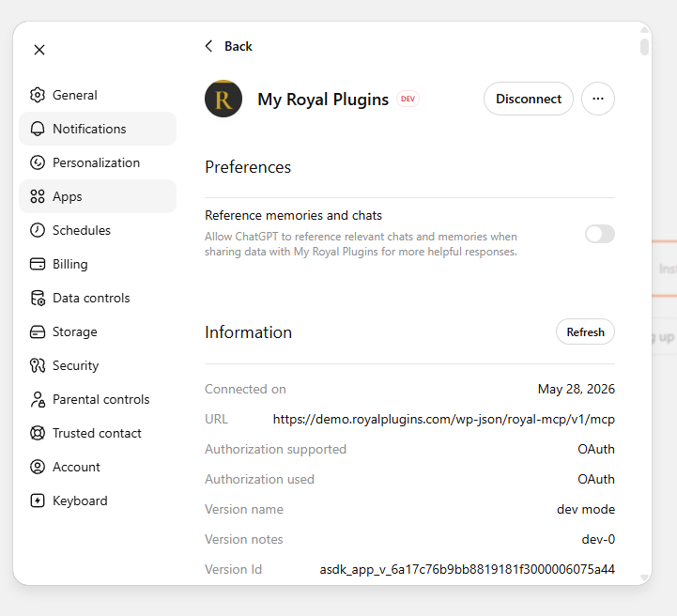Click the Notifications bell icon

[38, 129]
